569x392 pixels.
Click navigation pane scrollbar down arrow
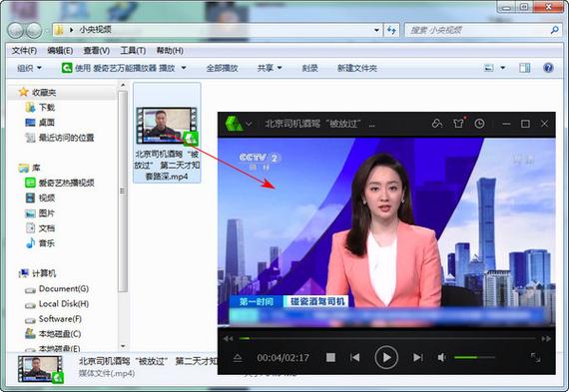point(123,346)
